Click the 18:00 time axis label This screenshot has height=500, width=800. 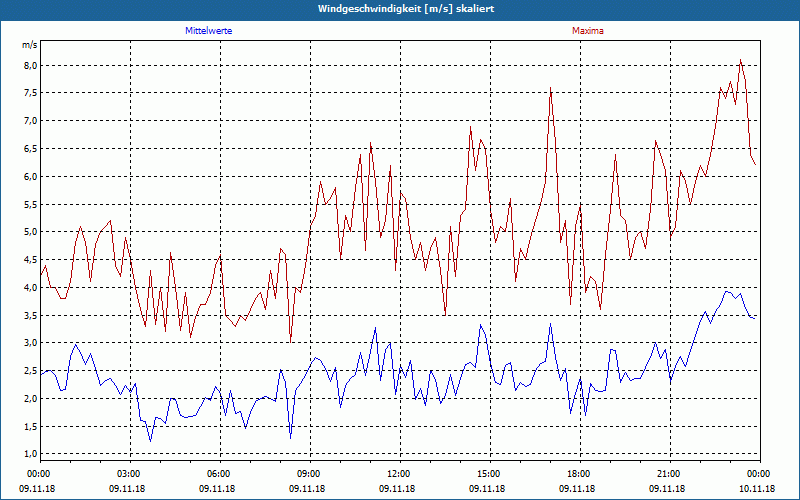581,474
